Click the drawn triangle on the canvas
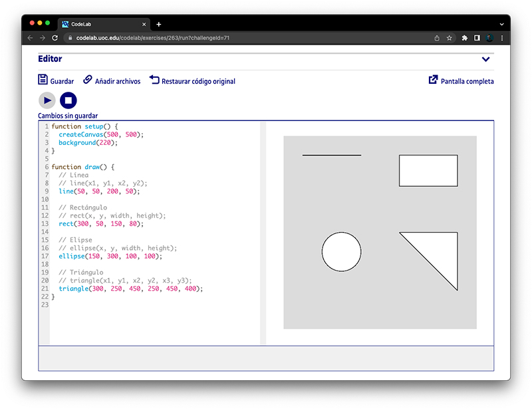The width and height of the screenshot is (532, 409). [x=440, y=251]
